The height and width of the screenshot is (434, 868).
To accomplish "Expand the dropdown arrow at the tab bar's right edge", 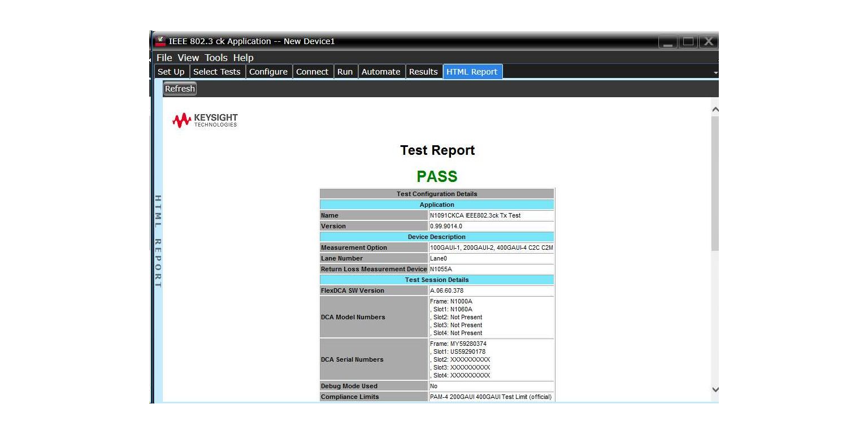I will [715, 72].
